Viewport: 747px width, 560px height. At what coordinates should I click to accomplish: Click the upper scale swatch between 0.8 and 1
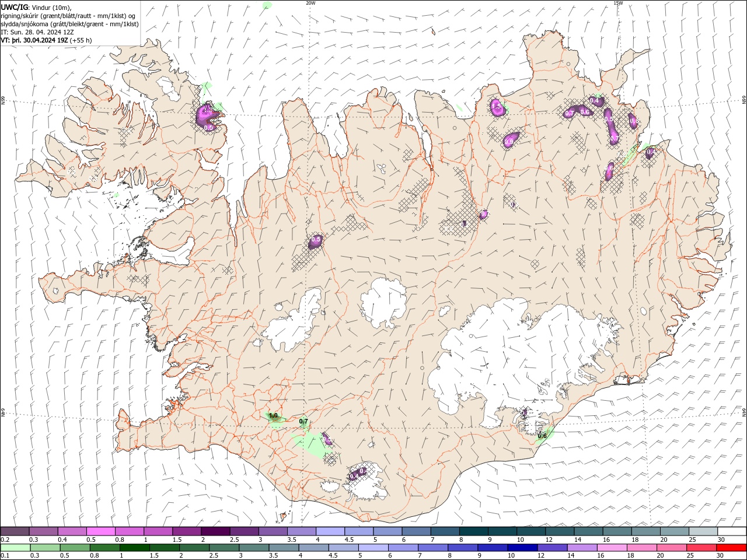[130, 531]
